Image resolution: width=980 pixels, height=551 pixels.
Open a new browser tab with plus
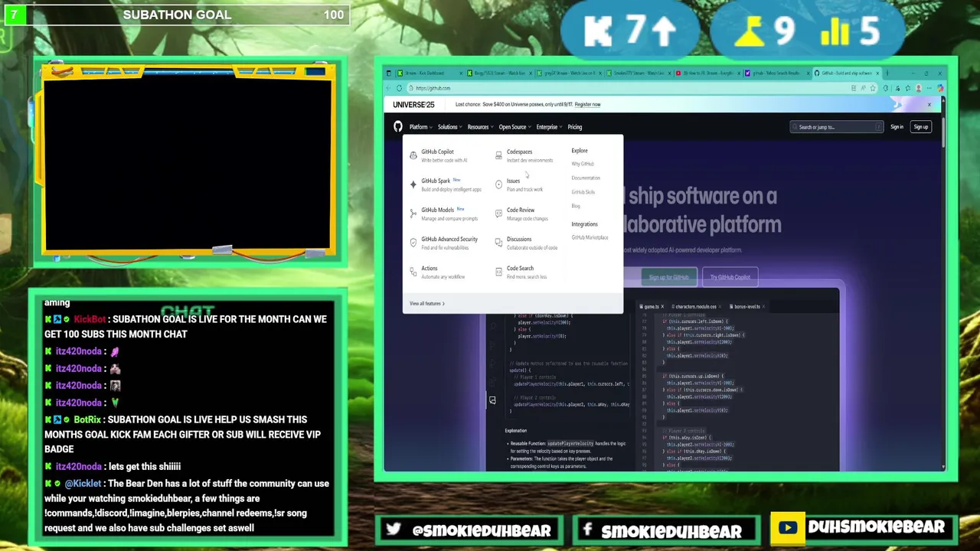coord(887,73)
